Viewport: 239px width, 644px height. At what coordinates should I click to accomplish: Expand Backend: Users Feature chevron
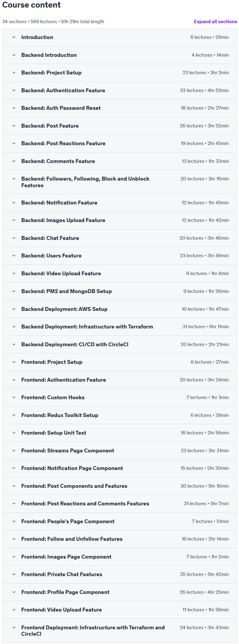pyautogui.click(x=14, y=256)
